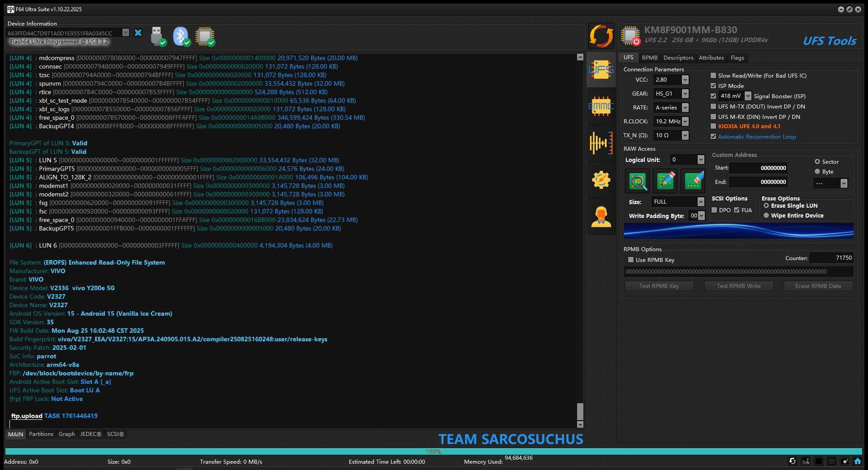Open the Logical Unit dropdown
The width and height of the screenshot is (868, 470).
pyautogui.click(x=701, y=160)
